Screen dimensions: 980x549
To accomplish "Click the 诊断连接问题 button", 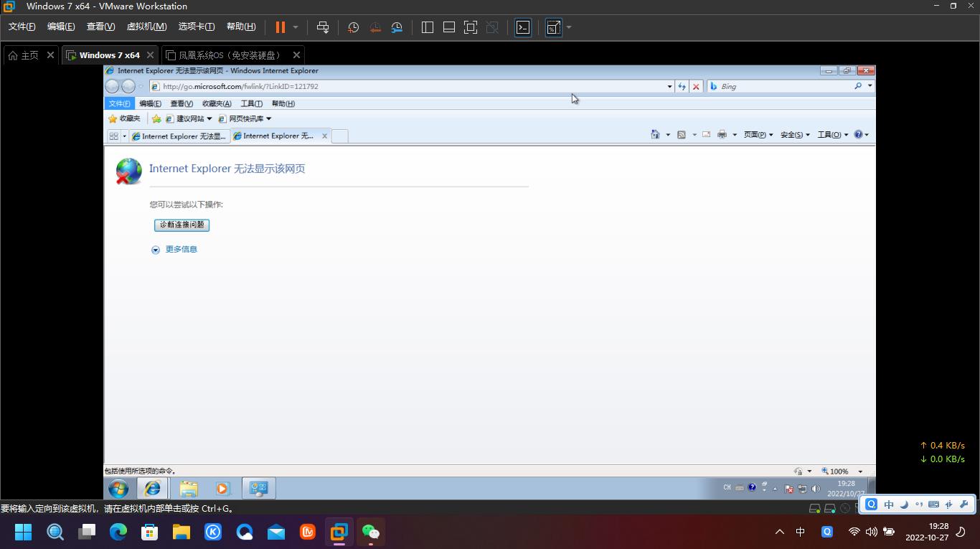I will 182,225.
